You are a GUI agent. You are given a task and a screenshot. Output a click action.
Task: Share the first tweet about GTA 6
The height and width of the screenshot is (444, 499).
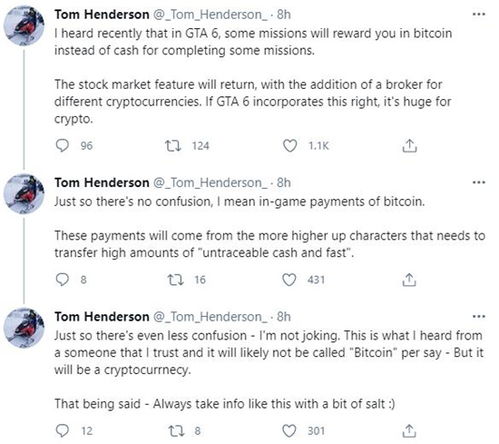coord(409,146)
